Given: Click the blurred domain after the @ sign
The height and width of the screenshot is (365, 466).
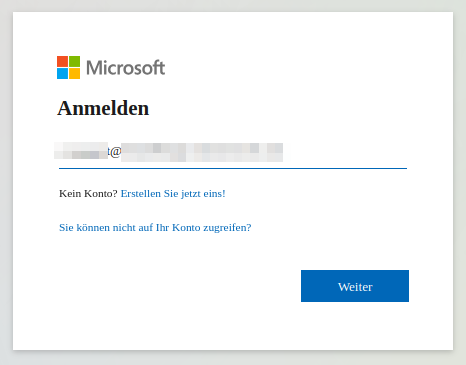Looking at the screenshot, I should (202, 152).
